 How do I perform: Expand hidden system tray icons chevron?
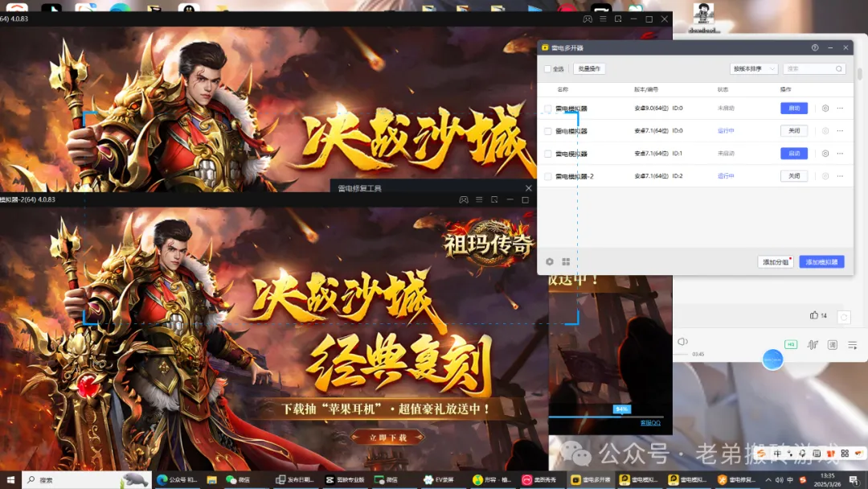pyautogui.click(x=768, y=479)
